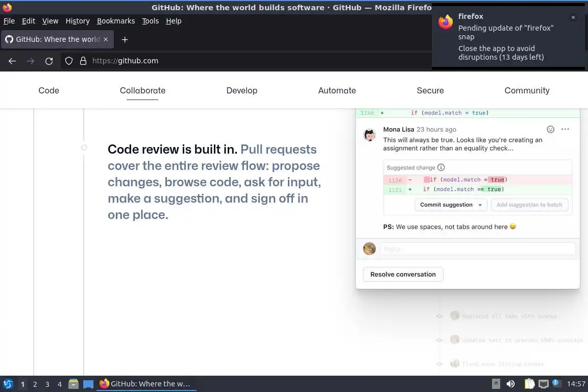This screenshot has height=392, width=588.
Task: Open volume control in system tray
Action: (510, 384)
